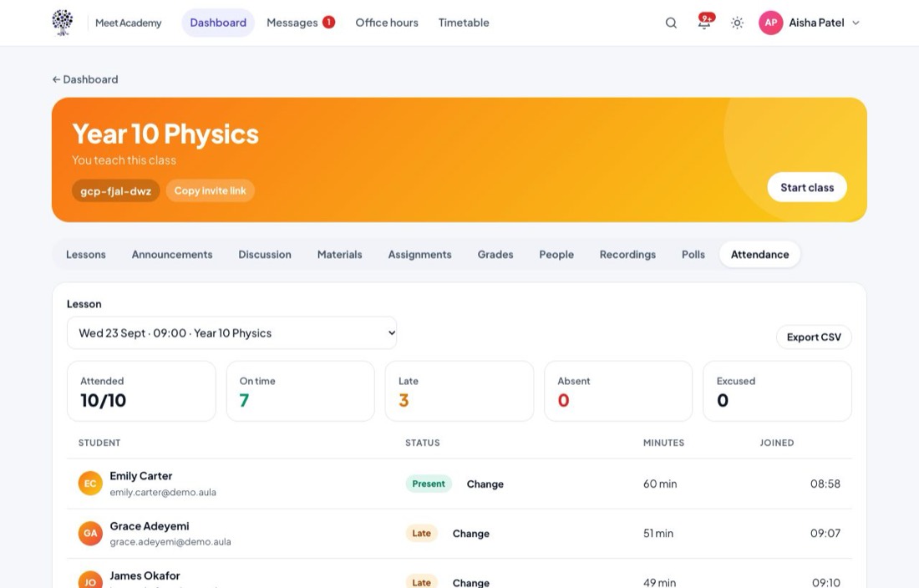Click Aisha Patel's AP avatar

point(771,23)
